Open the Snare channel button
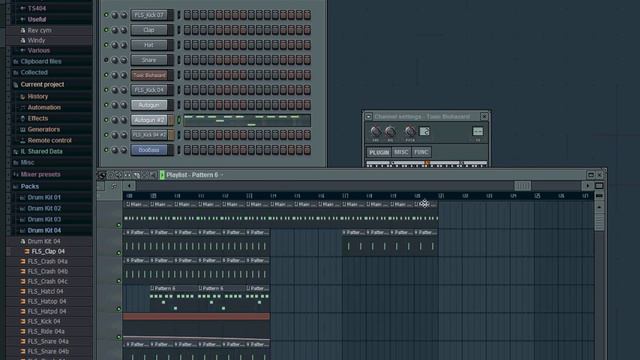The height and width of the screenshot is (360, 640). click(149, 60)
